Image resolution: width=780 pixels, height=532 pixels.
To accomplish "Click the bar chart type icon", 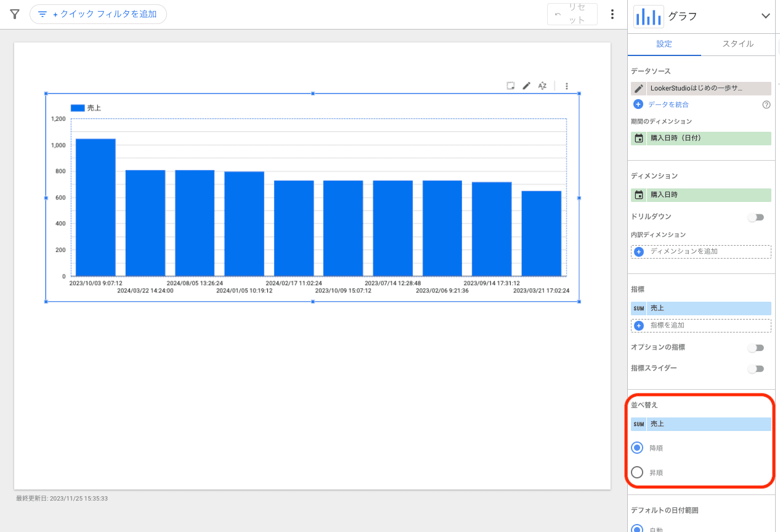I will (648, 17).
